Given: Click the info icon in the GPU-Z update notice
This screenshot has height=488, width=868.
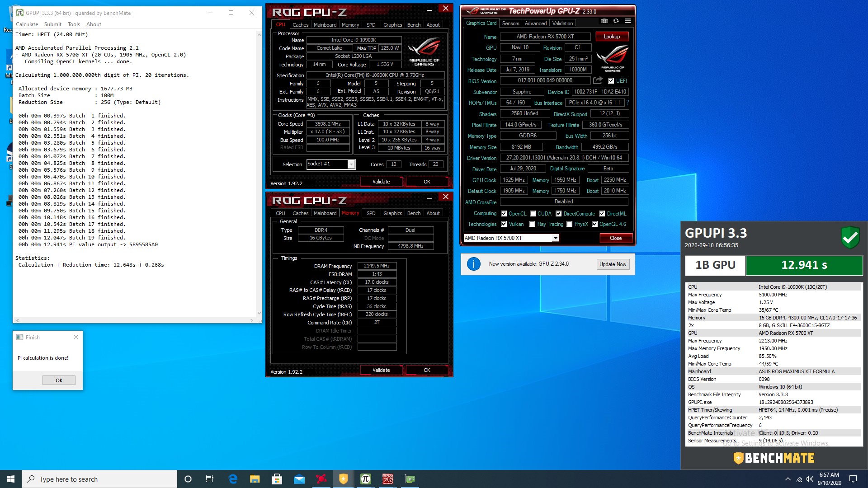Looking at the screenshot, I should pyautogui.click(x=473, y=264).
